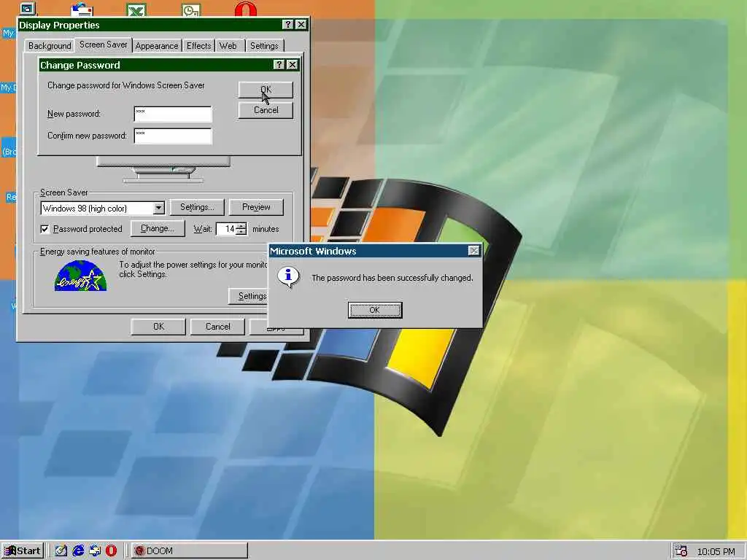This screenshot has height=560, width=747.
Task: Switch to the DOOM taskbar button
Action: pyautogui.click(x=190, y=551)
